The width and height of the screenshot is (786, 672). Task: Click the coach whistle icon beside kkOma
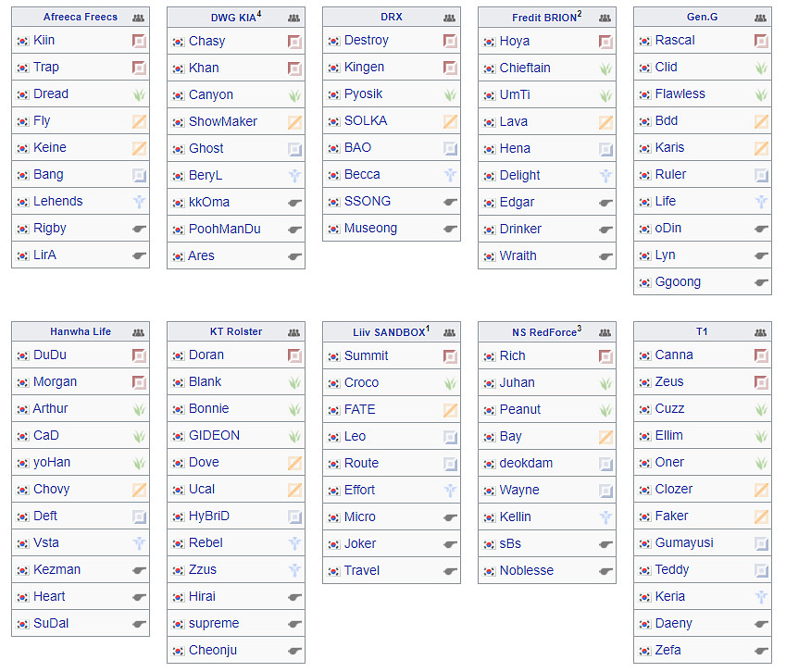(x=294, y=203)
